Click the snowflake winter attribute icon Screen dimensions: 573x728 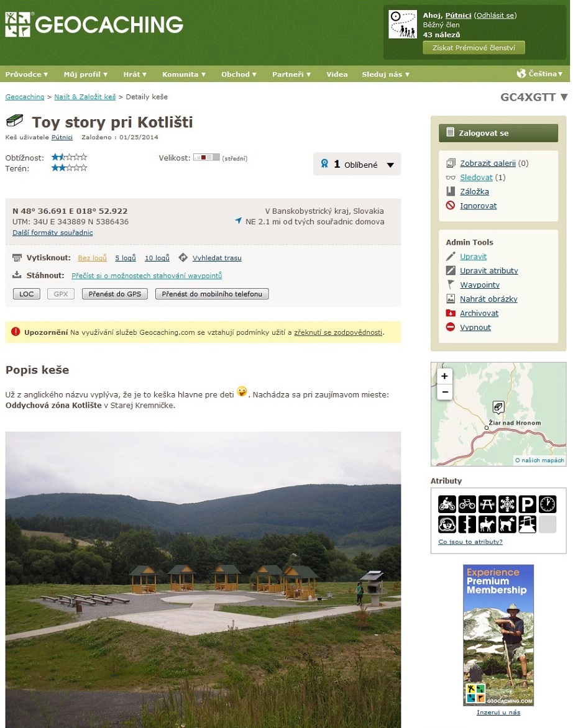click(507, 504)
